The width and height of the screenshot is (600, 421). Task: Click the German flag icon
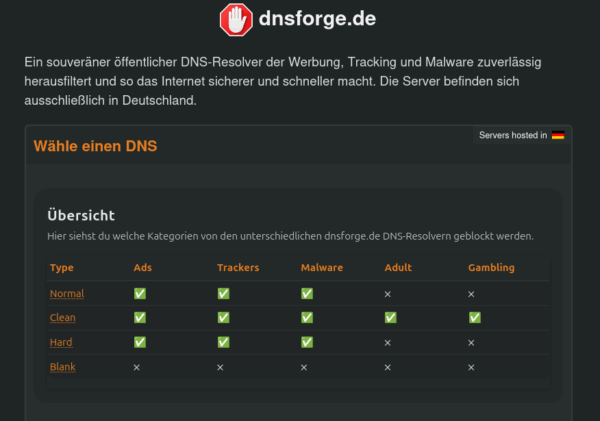(558, 135)
